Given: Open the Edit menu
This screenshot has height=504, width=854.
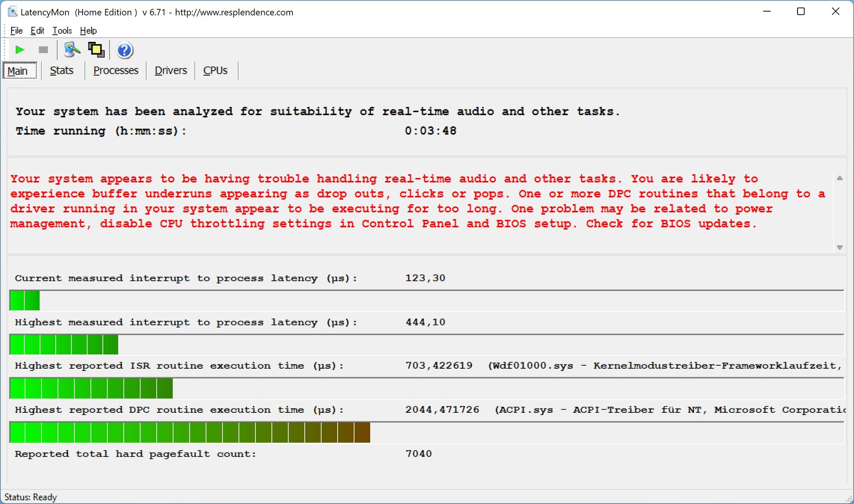Looking at the screenshot, I should tap(37, 31).
